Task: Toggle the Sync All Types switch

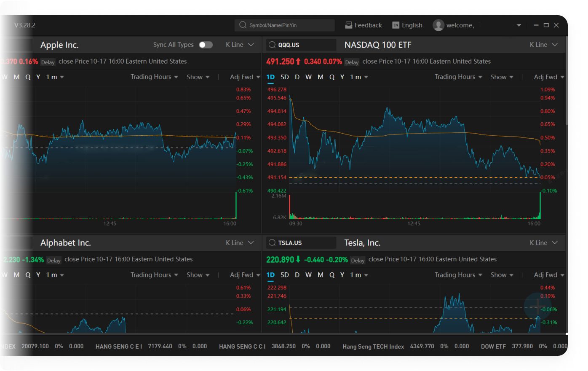Action: coord(206,45)
